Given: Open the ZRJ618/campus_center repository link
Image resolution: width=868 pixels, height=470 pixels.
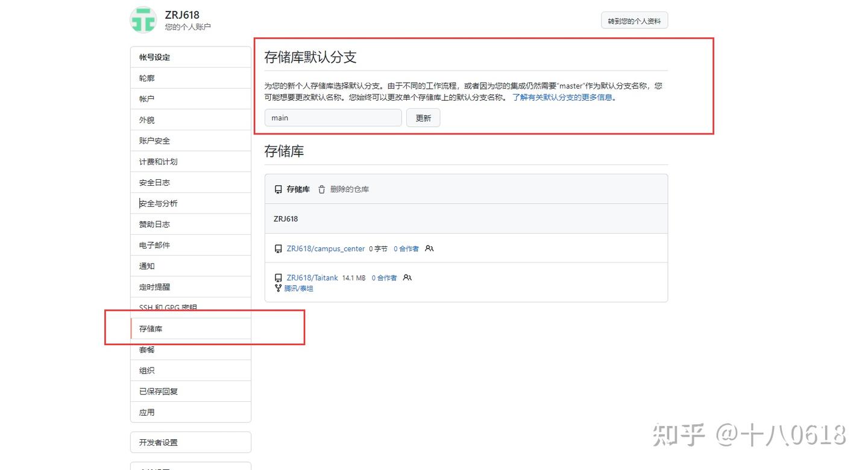Looking at the screenshot, I should tap(325, 249).
